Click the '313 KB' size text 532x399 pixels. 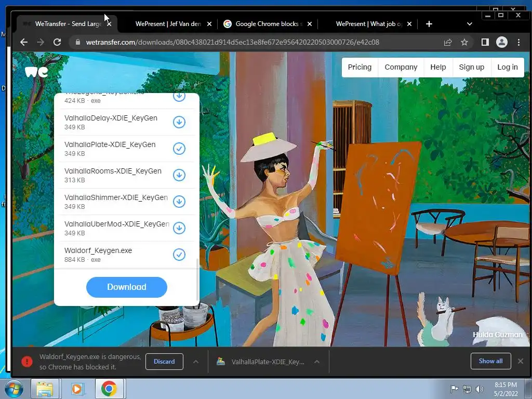[x=75, y=180]
